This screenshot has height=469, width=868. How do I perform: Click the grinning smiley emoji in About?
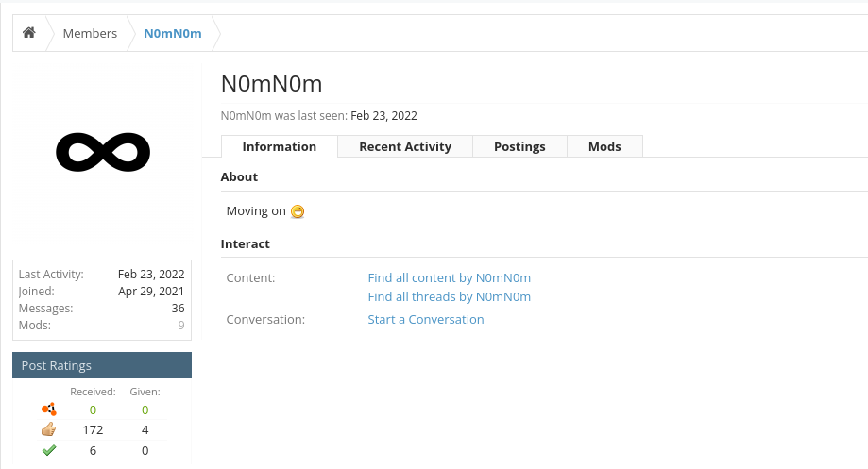pyautogui.click(x=298, y=211)
